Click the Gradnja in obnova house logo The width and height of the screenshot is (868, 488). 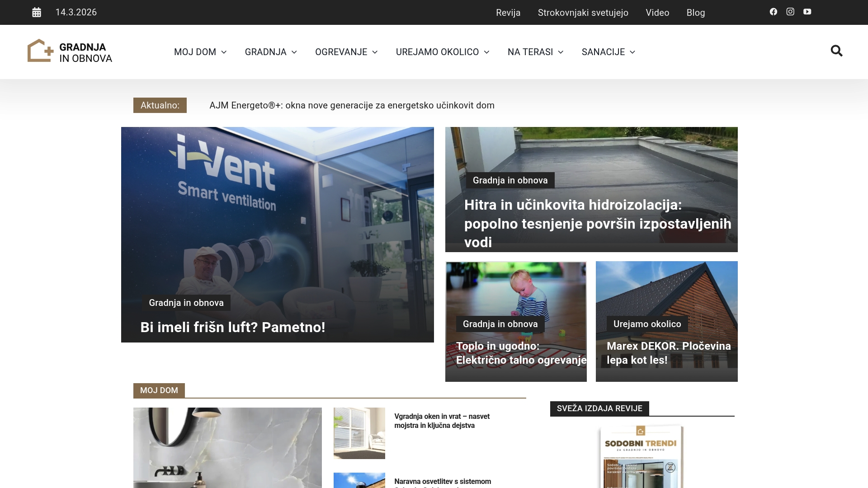[41, 50]
